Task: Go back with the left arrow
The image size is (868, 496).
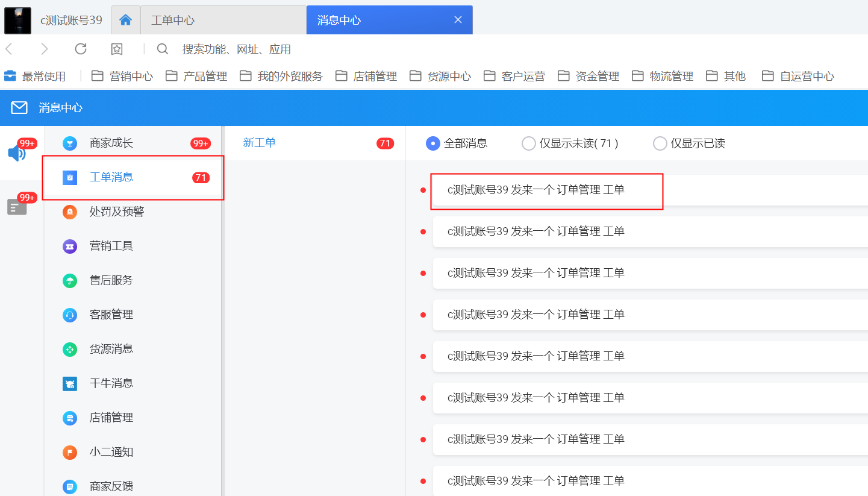Action: [10, 49]
